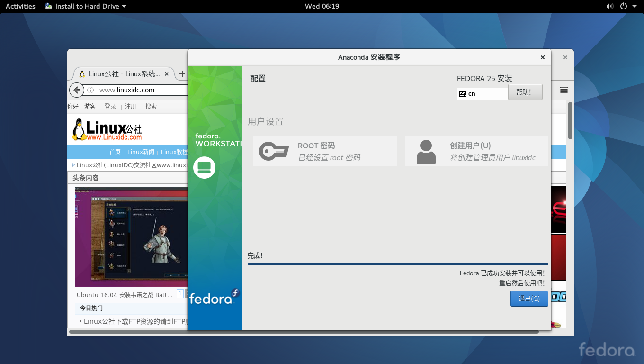644x364 pixels.
Task: Click the ROOT password key icon
Action: tap(274, 151)
